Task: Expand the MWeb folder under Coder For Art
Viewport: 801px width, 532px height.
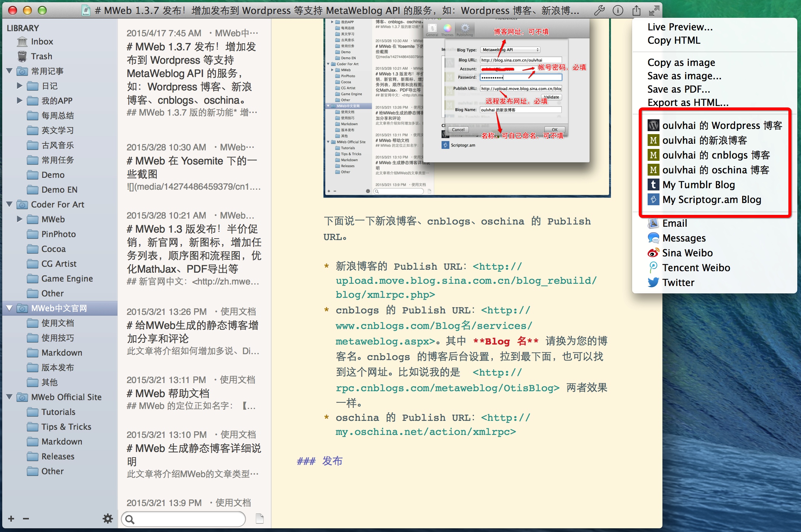Action: point(20,219)
